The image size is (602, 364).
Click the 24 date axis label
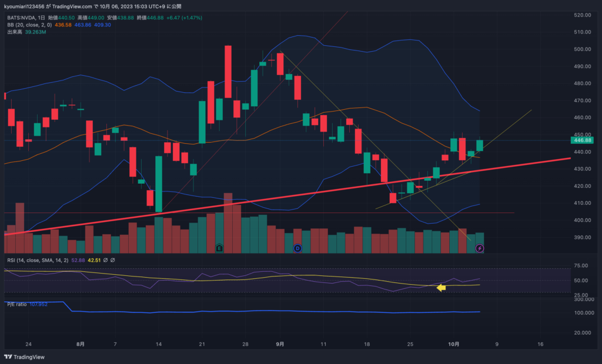pos(28,344)
